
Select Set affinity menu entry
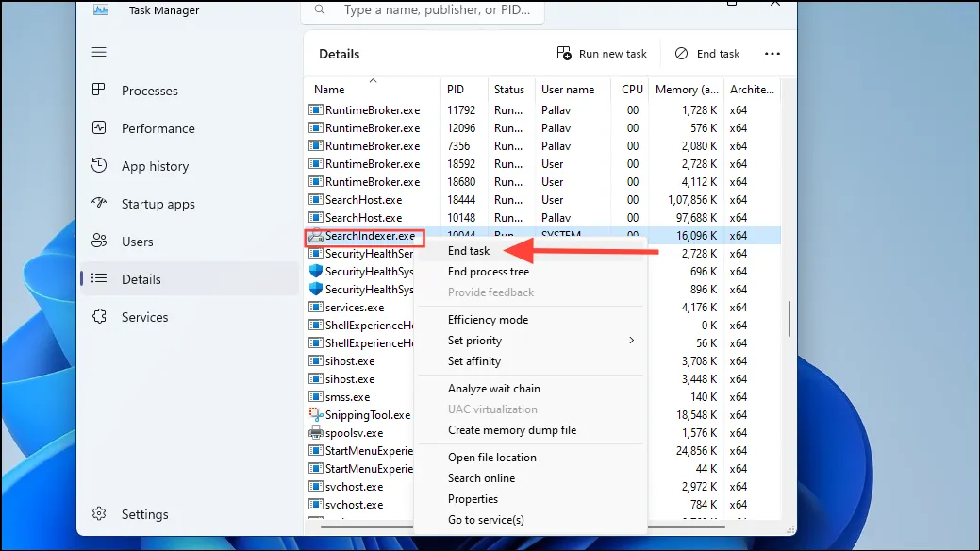pyautogui.click(x=474, y=360)
